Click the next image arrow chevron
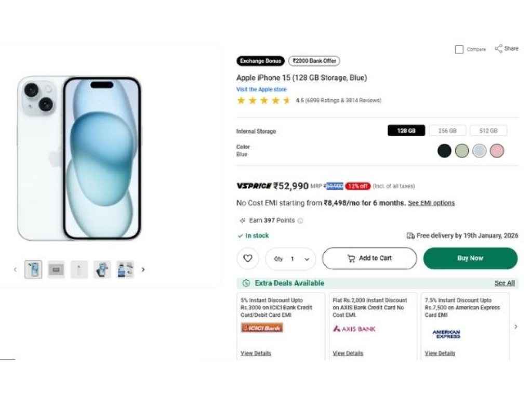The image size is (532, 393). coord(143,270)
